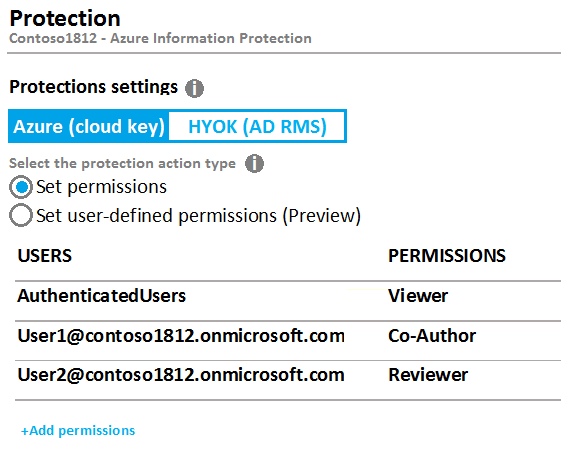This screenshot has height=449, width=561.
Task: Switch to Azure (cloud key) tab
Action: pos(88,126)
